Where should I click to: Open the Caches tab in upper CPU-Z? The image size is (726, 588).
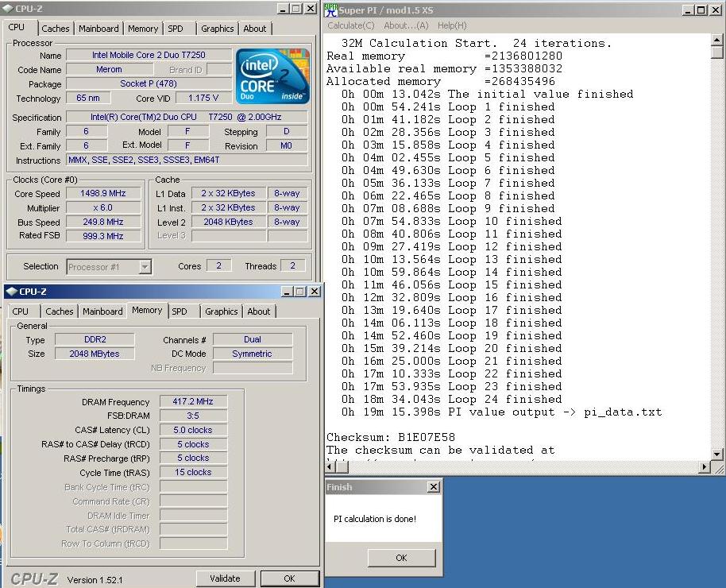click(55, 29)
